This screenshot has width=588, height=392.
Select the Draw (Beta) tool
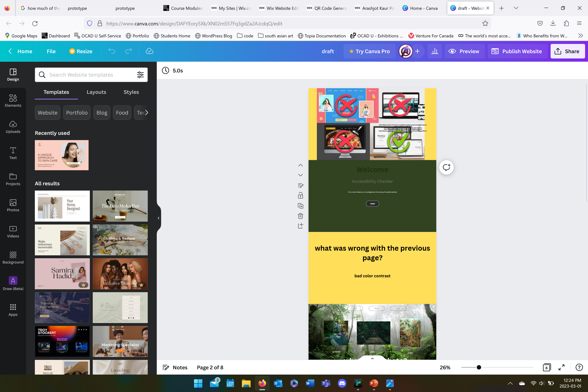coord(13,283)
